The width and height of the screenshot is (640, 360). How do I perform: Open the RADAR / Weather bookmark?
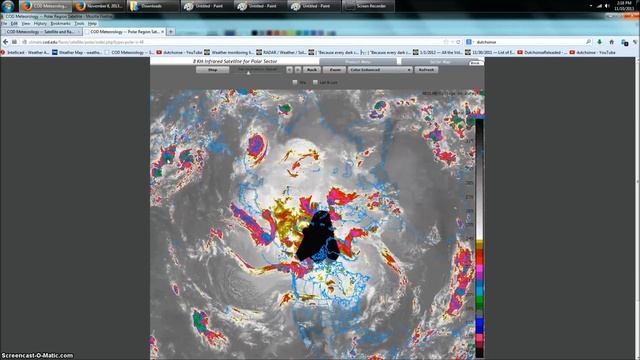tap(281, 52)
